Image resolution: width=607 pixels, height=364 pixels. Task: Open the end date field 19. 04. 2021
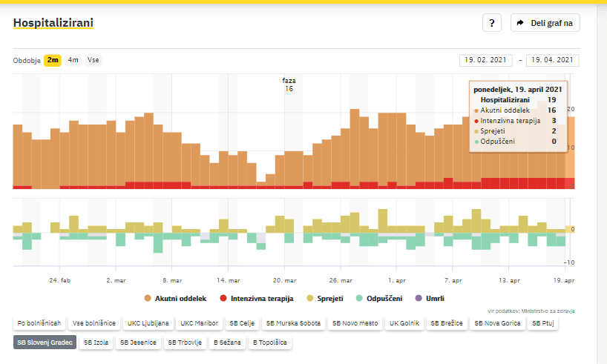tap(552, 60)
